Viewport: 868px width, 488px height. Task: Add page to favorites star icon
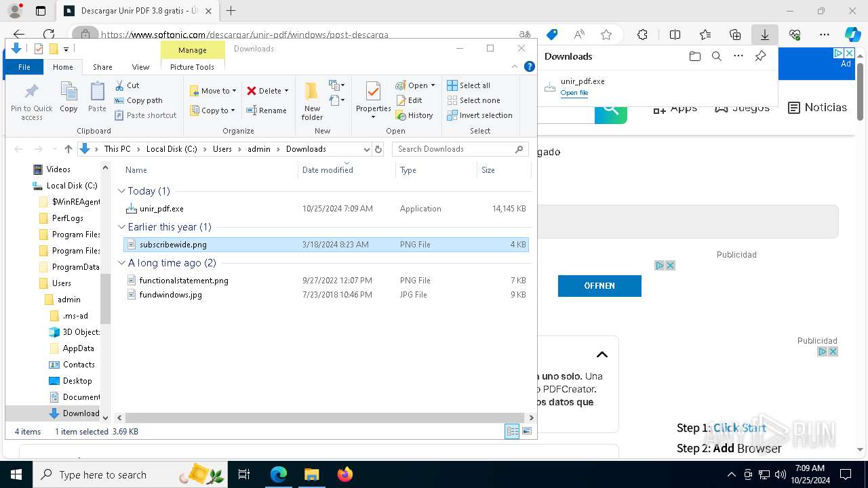606,35
